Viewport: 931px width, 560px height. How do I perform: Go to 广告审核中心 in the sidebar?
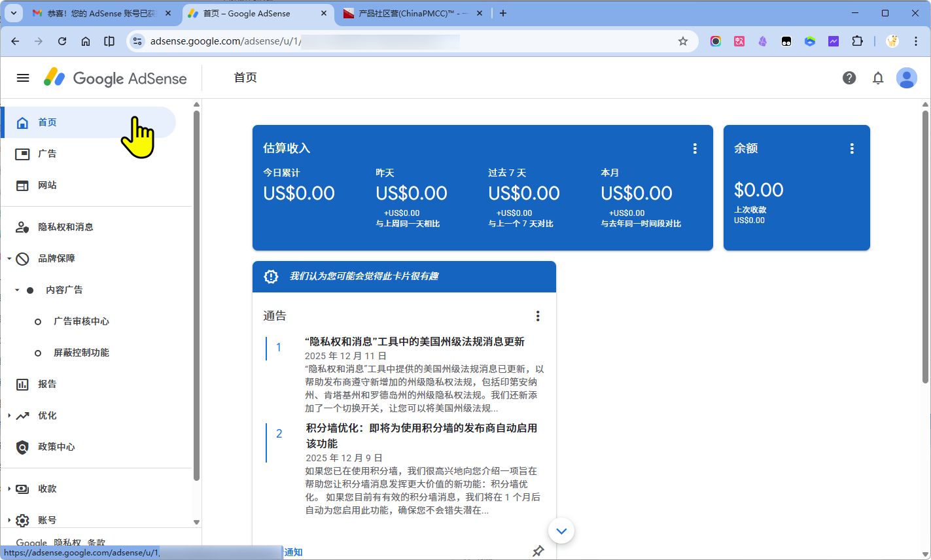pyautogui.click(x=81, y=321)
